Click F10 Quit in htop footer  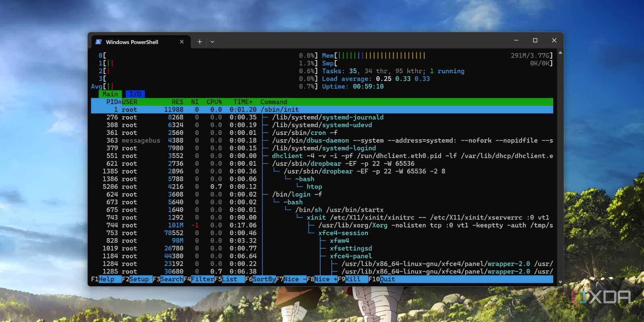point(382,279)
